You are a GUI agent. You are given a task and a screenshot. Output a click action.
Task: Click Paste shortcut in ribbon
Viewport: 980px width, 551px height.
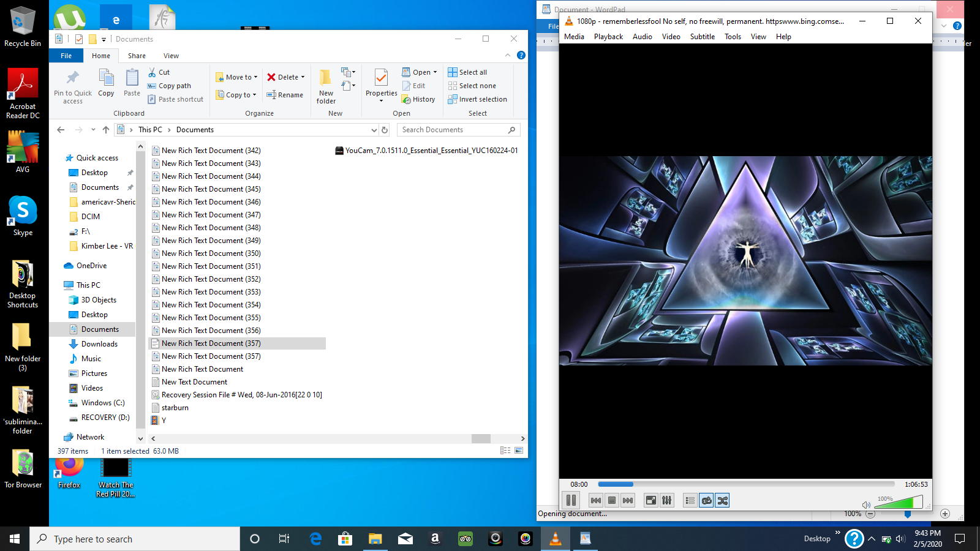pyautogui.click(x=176, y=99)
